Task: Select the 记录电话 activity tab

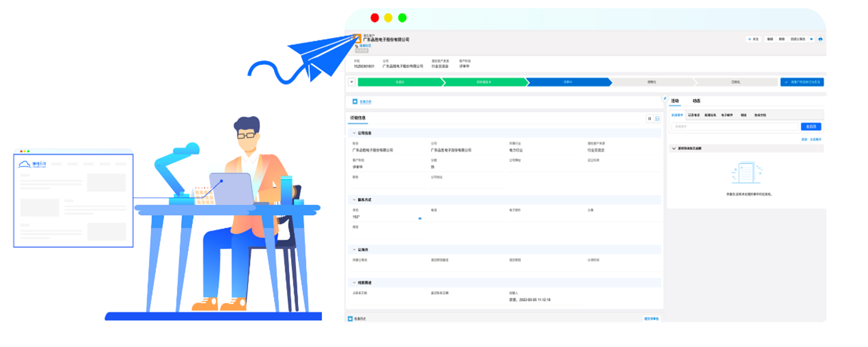Action: click(694, 115)
